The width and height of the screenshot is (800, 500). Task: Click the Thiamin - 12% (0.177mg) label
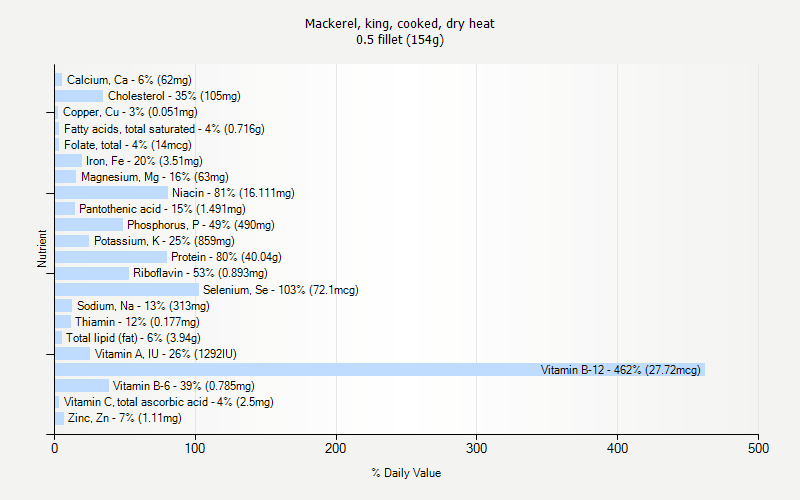click(137, 322)
